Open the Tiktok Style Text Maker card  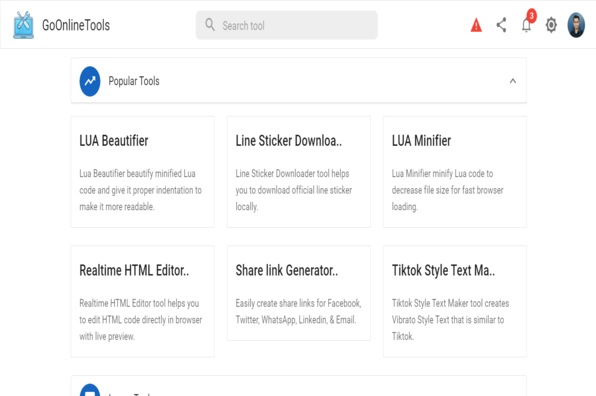[x=455, y=301]
